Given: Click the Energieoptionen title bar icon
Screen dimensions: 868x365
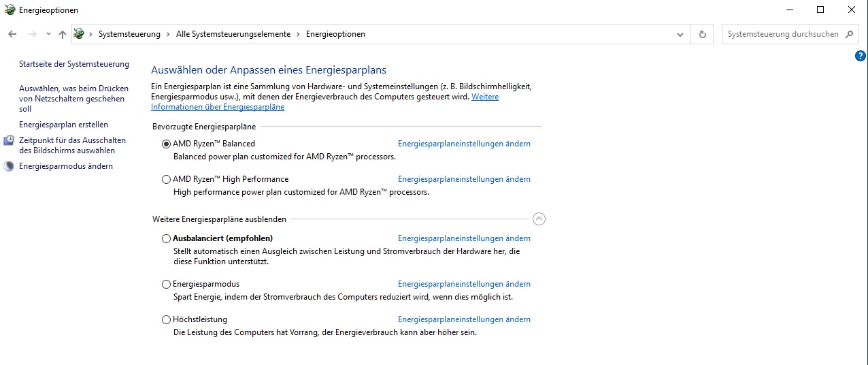Looking at the screenshot, I should [10, 10].
